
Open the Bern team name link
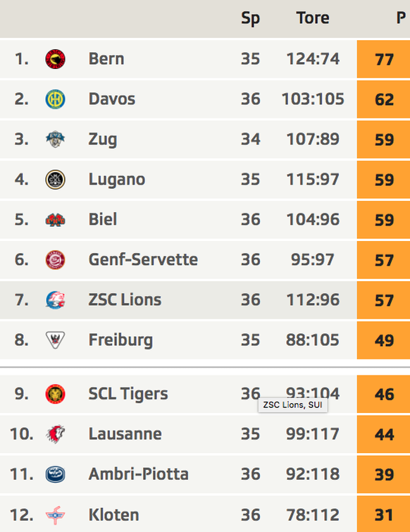click(x=106, y=58)
